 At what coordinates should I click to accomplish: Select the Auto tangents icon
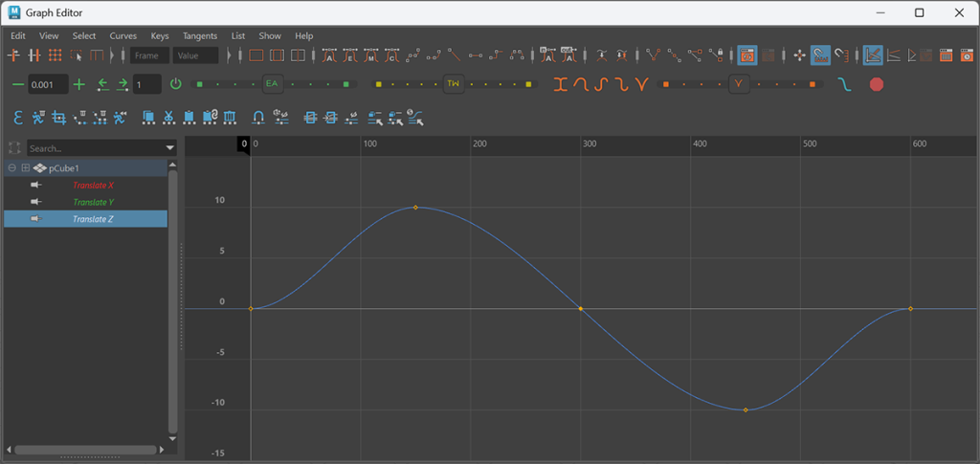click(328, 55)
